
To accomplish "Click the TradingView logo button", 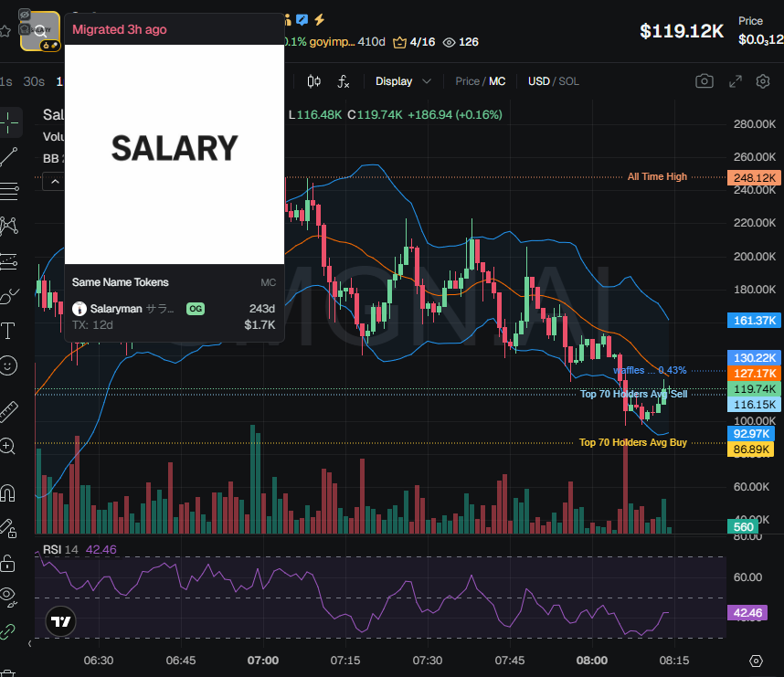I will [61, 621].
